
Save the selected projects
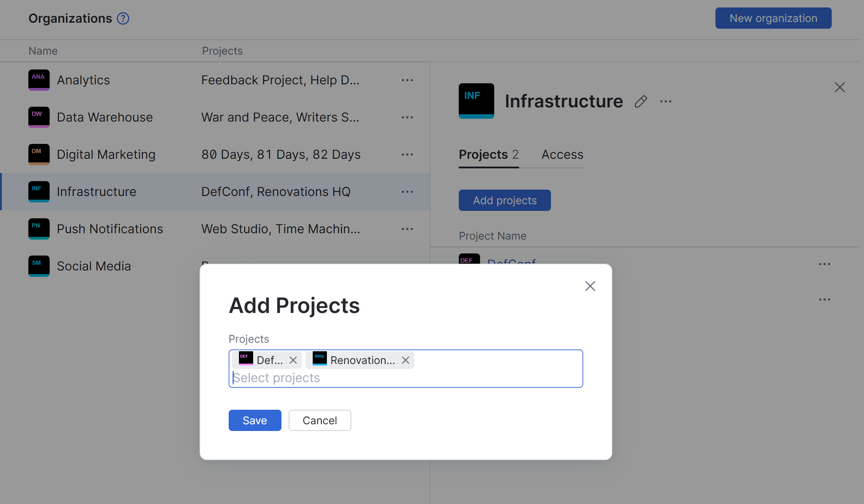click(x=255, y=420)
